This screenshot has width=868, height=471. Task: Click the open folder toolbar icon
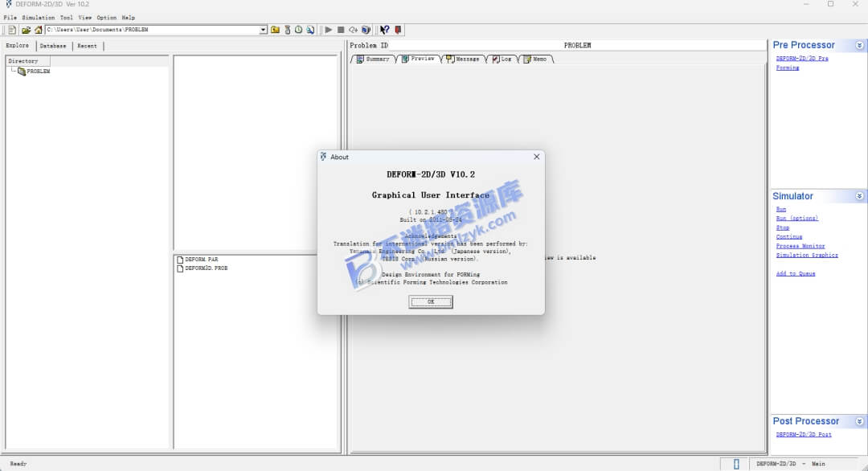click(26, 30)
